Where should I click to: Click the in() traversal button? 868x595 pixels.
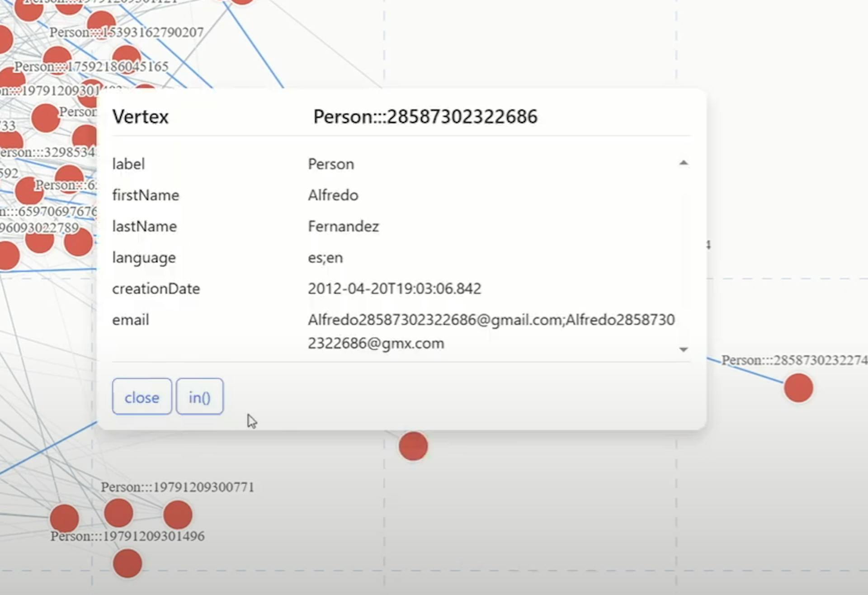pos(199,397)
